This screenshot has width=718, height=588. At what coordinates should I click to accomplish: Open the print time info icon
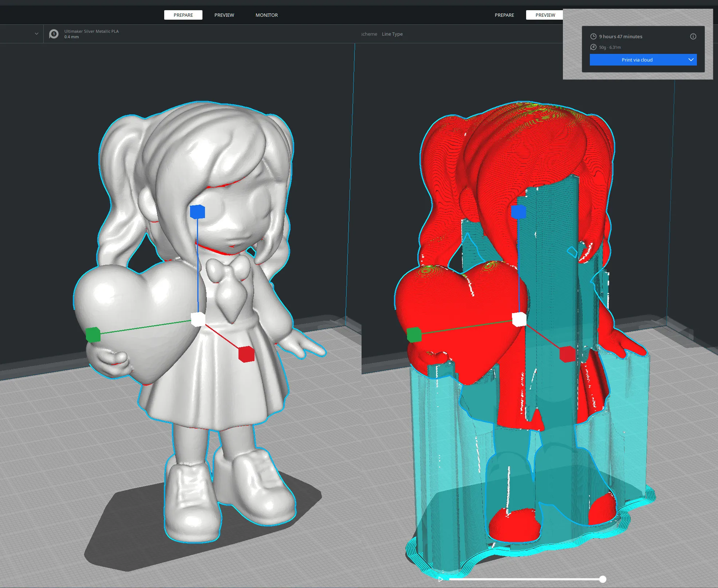click(693, 36)
